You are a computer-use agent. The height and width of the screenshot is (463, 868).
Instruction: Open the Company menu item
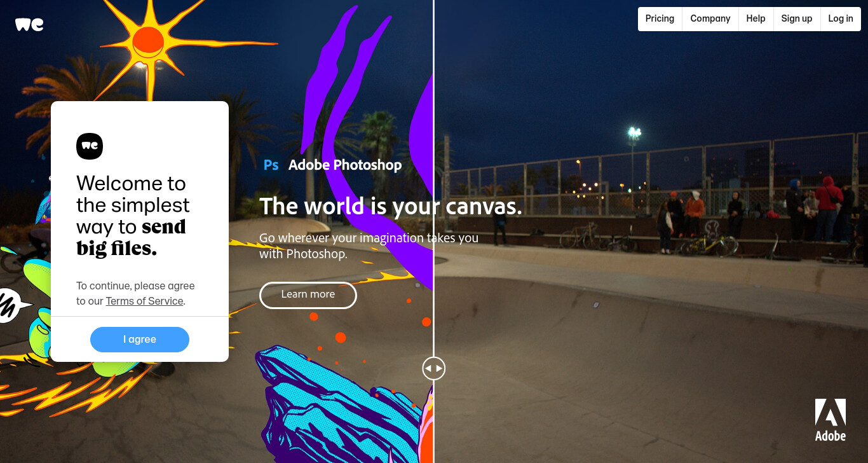710,18
